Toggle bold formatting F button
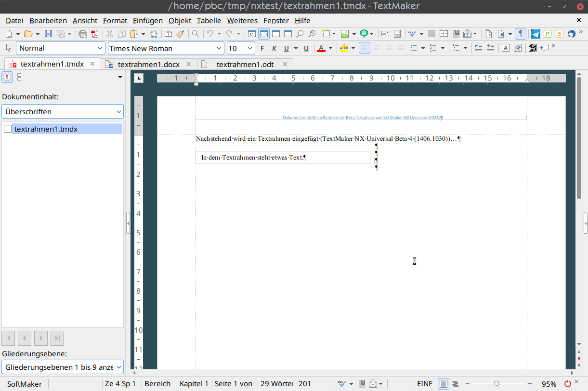 [x=262, y=48]
